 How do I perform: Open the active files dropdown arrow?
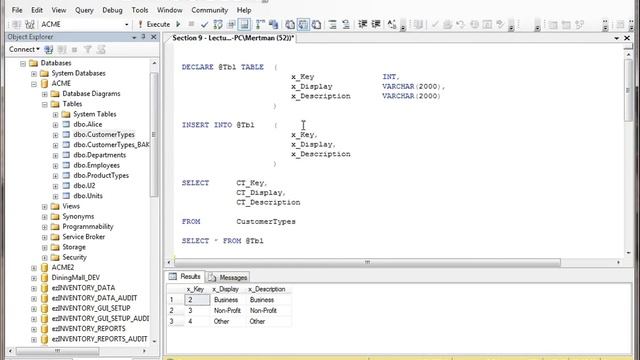pos(616,38)
